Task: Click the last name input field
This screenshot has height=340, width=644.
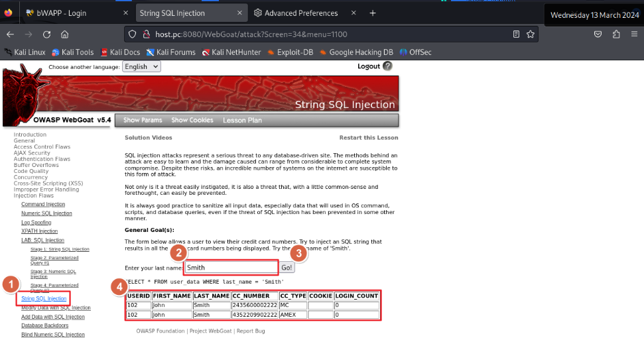Action: 231,267
